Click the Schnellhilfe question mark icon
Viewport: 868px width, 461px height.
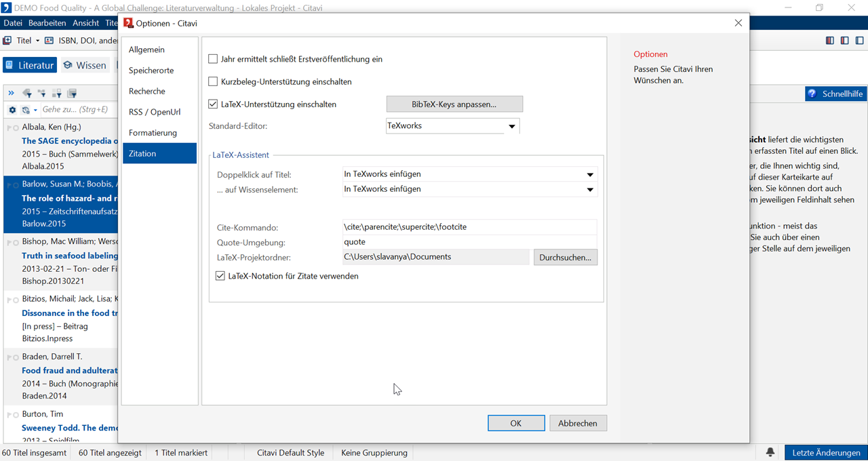pos(813,94)
